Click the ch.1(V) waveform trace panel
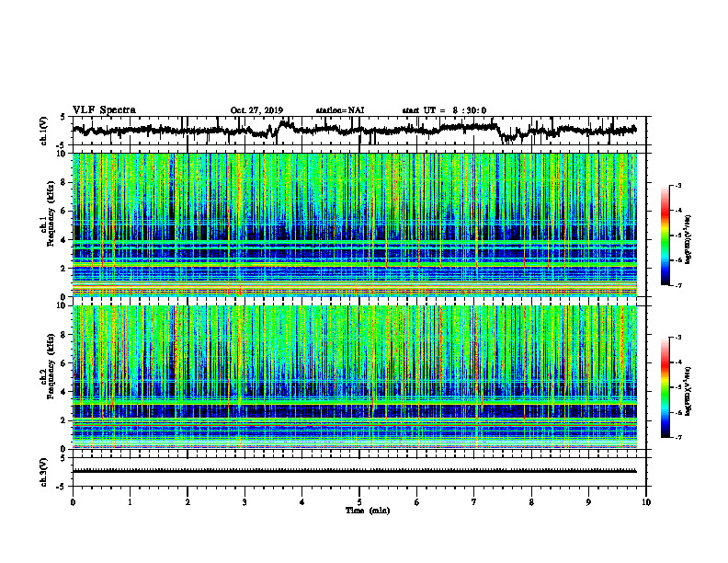Screen dimensions: 728x563 359,131
